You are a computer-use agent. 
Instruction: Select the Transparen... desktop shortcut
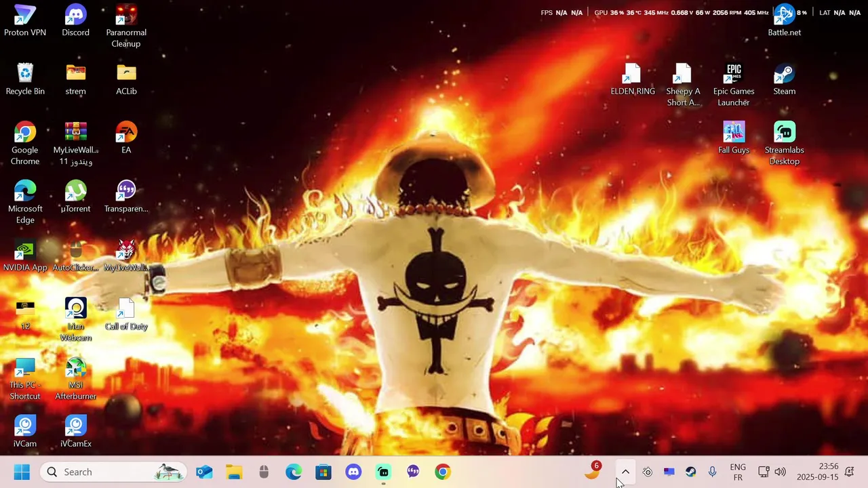(126, 197)
